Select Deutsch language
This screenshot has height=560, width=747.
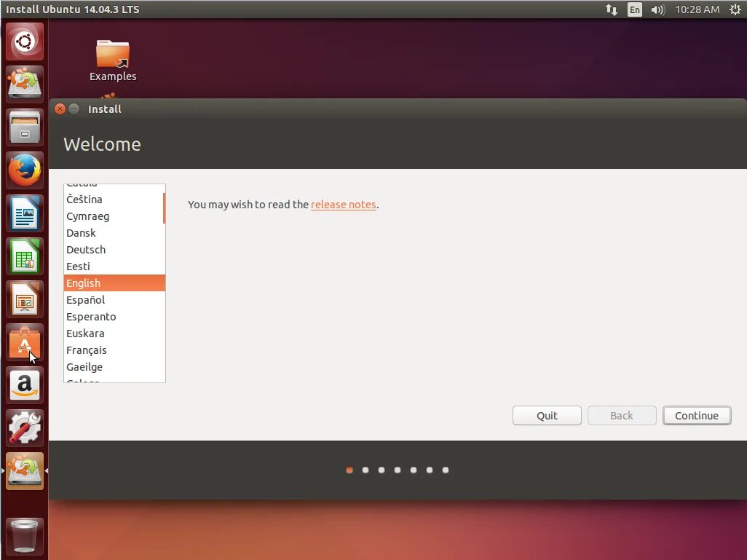click(x=114, y=250)
